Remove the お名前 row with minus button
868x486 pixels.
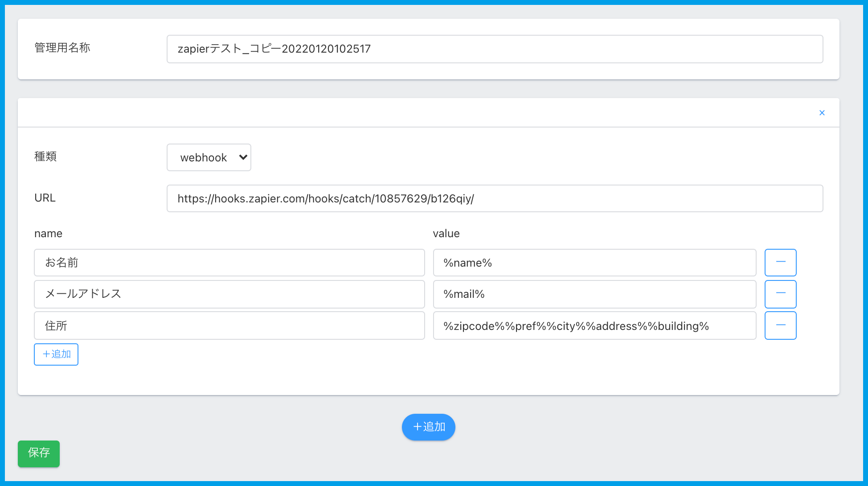pyautogui.click(x=780, y=262)
